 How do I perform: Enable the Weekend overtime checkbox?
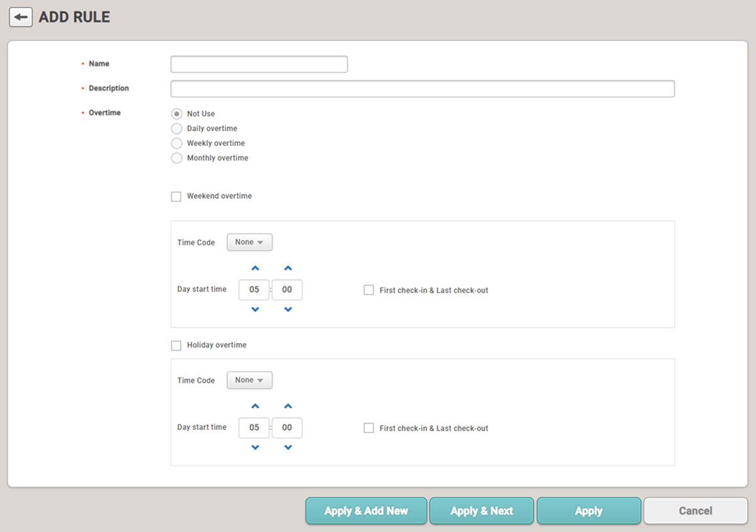click(x=176, y=196)
